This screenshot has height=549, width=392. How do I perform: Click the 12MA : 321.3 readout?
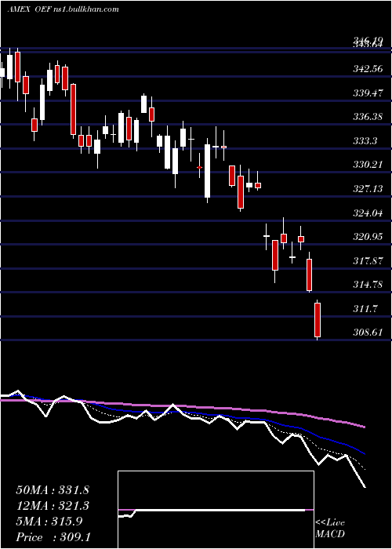[53, 506]
